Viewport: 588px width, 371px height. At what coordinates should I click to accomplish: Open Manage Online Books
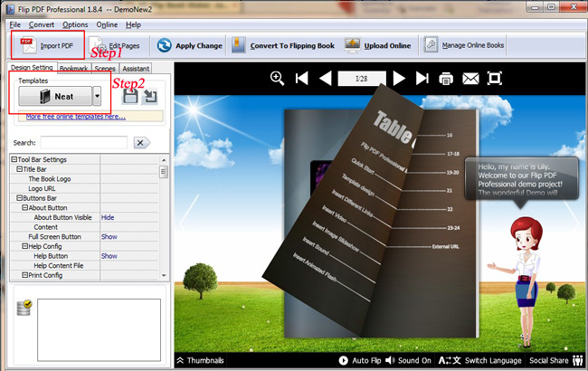tap(464, 45)
